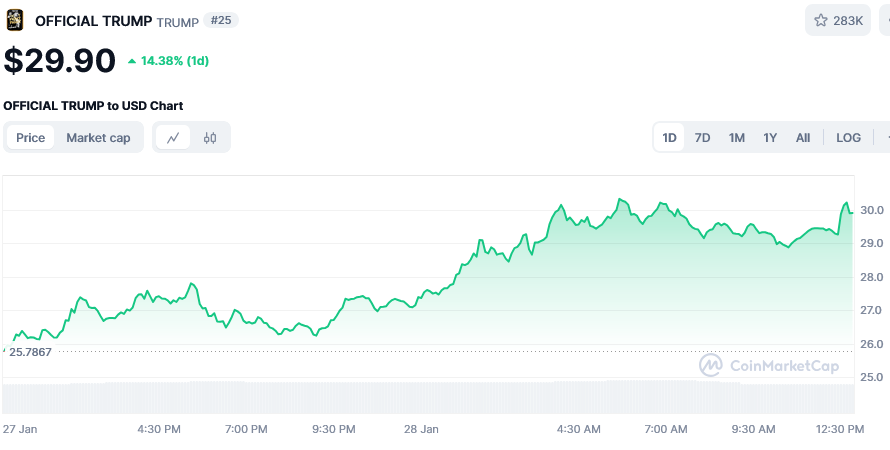Click the 9:30 PM x-axis label
The image size is (890, 450).
coord(334,429)
